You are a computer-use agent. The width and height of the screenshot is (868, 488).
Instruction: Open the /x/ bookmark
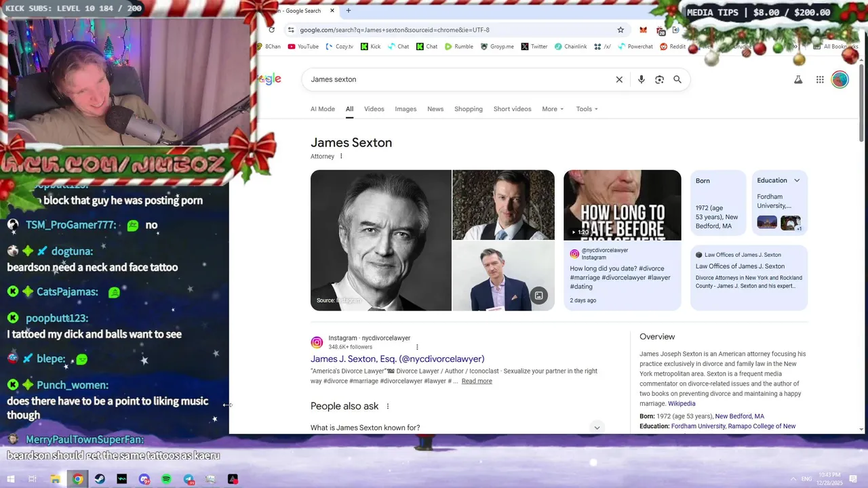click(602, 47)
